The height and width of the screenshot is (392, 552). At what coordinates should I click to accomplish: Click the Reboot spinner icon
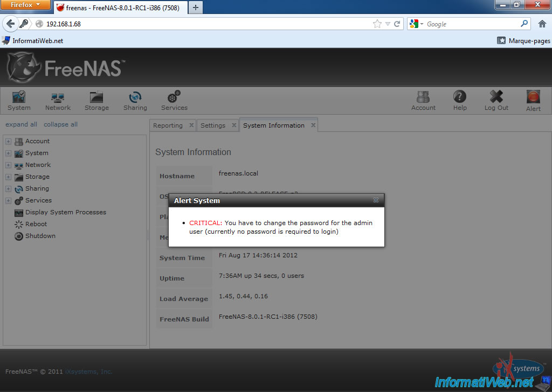click(19, 225)
